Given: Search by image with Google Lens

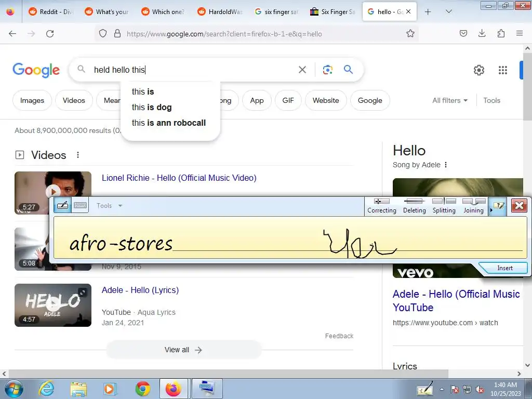Looking at the screenshot, I should click(x=327, y=70).
